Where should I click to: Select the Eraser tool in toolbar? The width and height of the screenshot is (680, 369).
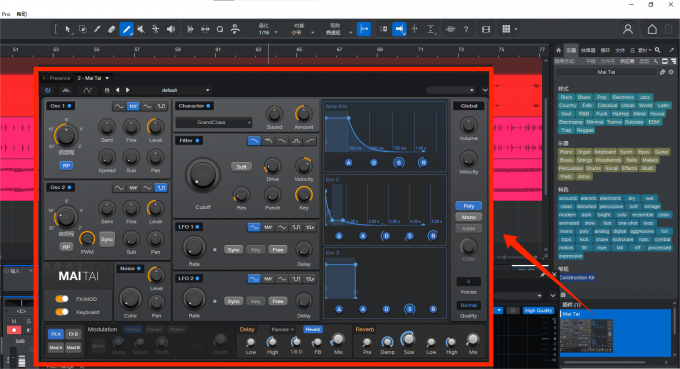coord(111,29)
